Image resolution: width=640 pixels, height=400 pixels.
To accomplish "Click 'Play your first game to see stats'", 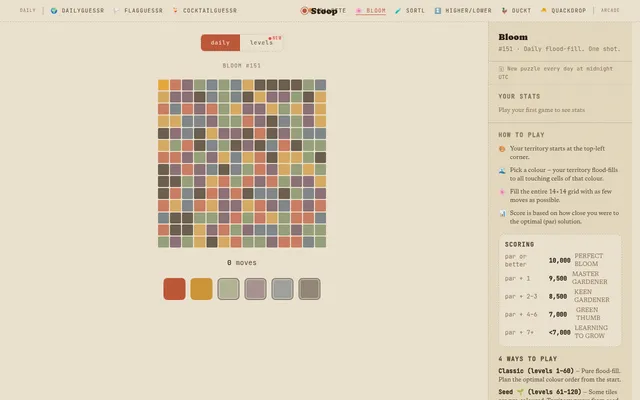I will tap(542, 110).
